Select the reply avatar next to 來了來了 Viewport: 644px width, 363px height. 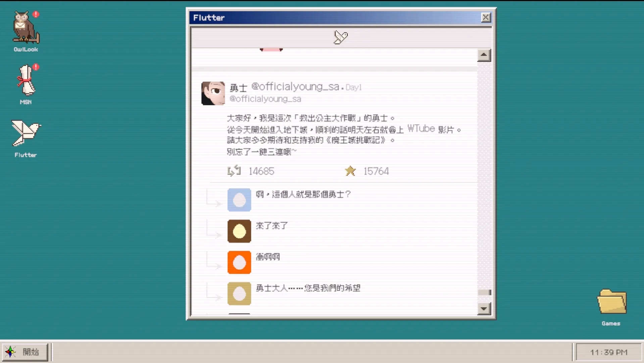pos(239,231)
